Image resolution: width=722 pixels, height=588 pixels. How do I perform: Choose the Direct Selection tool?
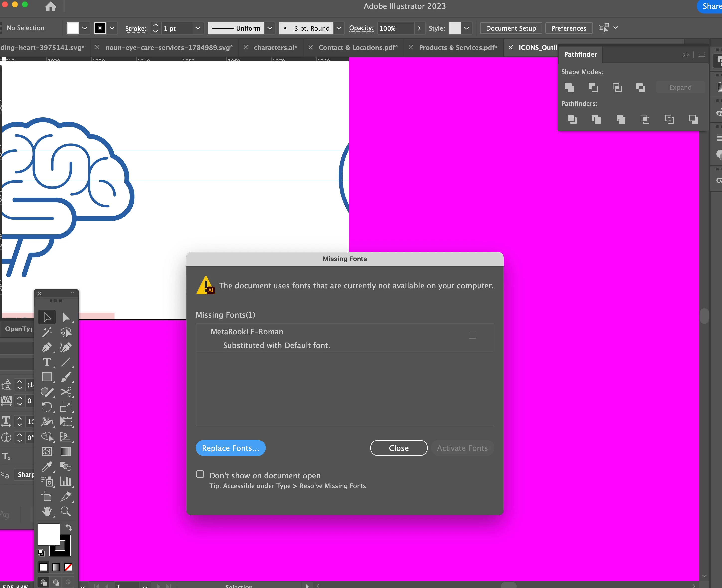click(66, 317)
